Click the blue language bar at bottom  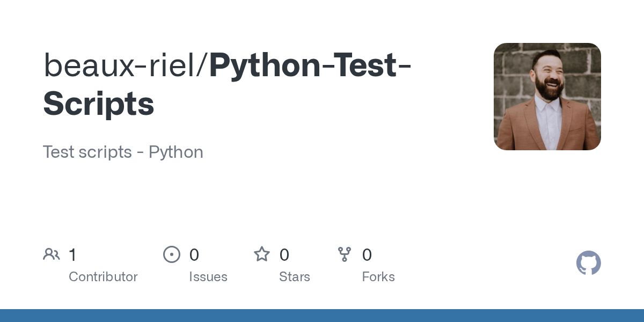click(322, 316)
